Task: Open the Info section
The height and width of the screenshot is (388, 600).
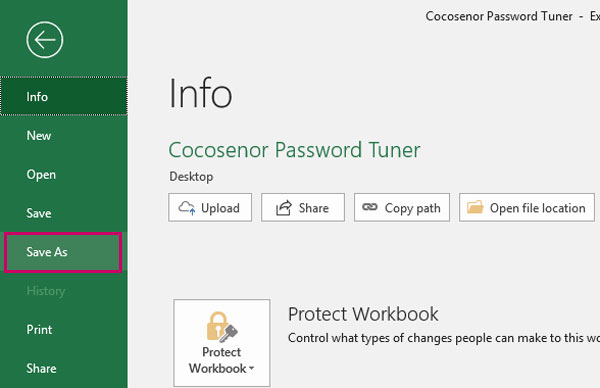Action: click(64, 96)
